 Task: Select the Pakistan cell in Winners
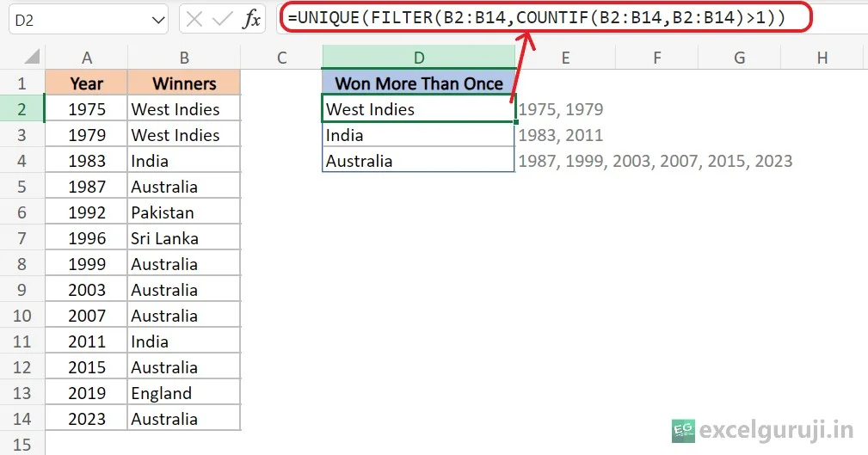(184, 212)
